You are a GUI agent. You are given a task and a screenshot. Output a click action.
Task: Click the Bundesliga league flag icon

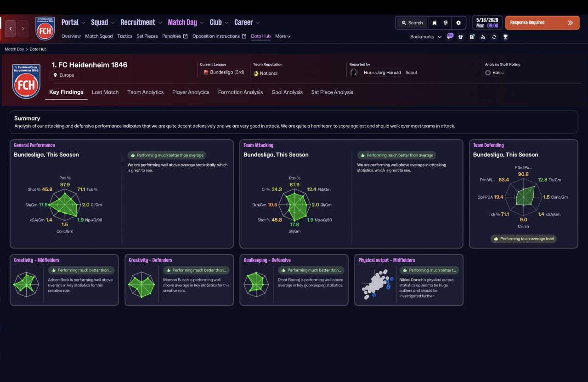tap(206, 72)
